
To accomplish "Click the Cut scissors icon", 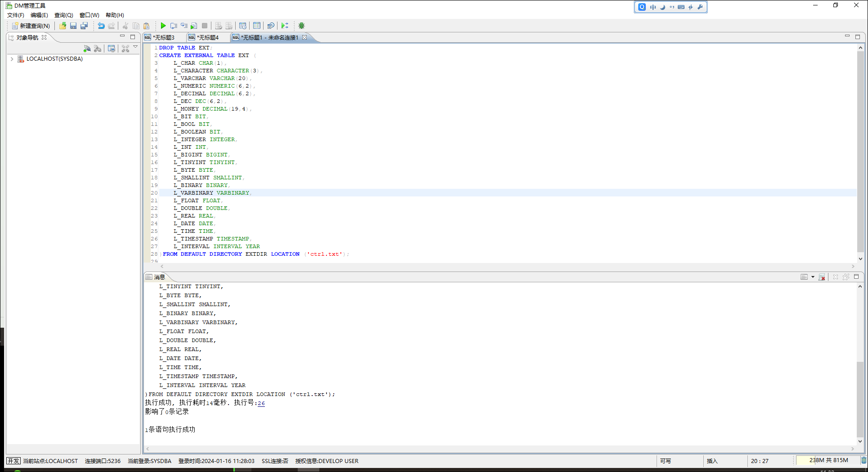I will pos(125,26).
